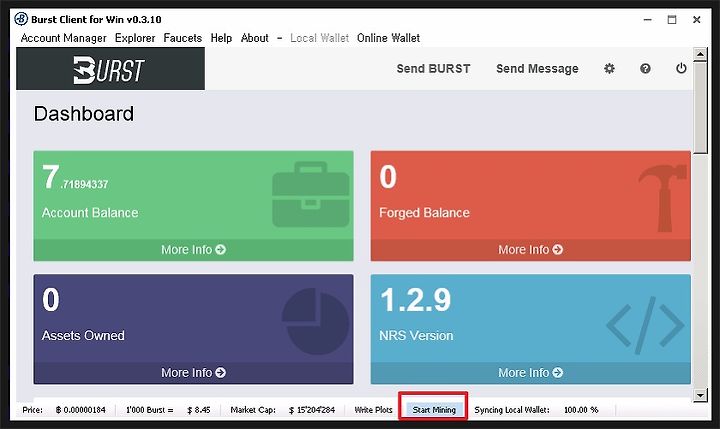Open More Info for Assets Owned
720x429 pixels.
pyautogui.click(x=193, y=373)
